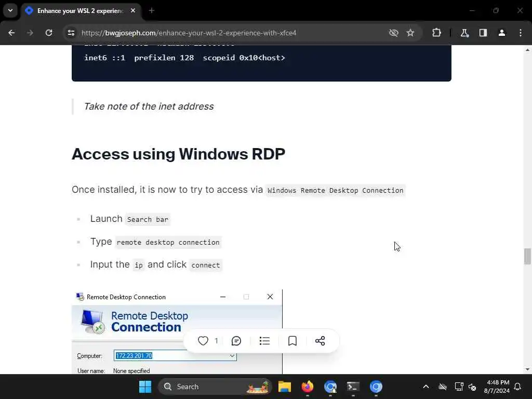This screenshot has width=532, height=399.
Task: Click the Remote Desktop Connection screenshot image
Action: 177,332
